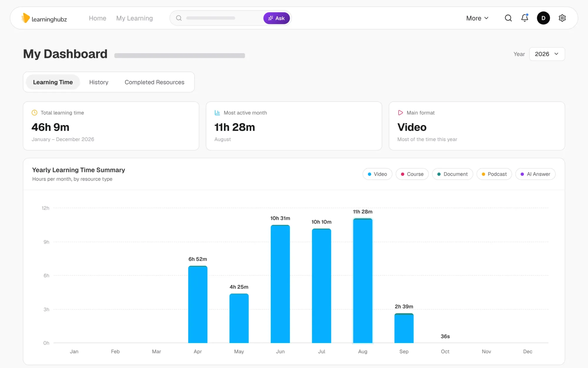Click the magnifier icon inside the search bar
The width and height of the screenshot is (588, 368).
tap(179, 18)
